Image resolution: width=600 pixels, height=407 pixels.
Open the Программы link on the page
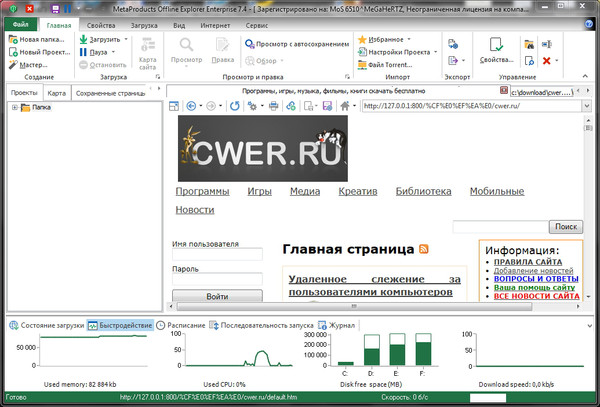click(x=203, y=190)
